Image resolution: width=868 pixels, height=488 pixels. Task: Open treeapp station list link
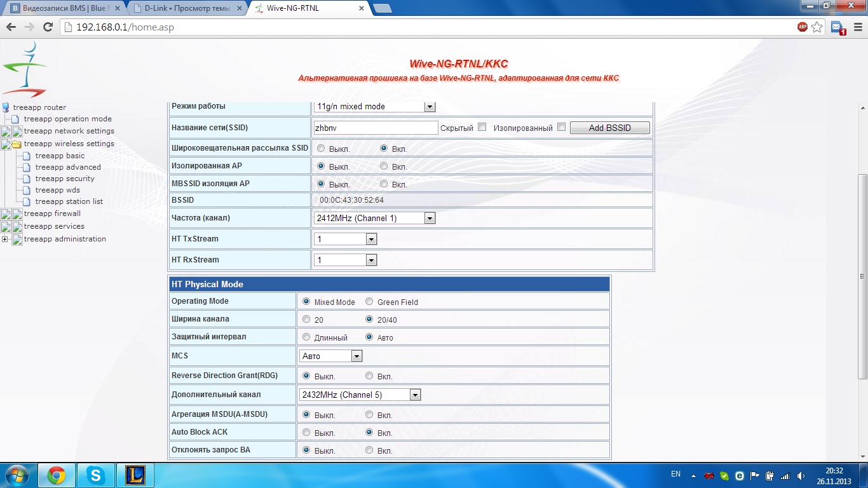tap(69, 201)
